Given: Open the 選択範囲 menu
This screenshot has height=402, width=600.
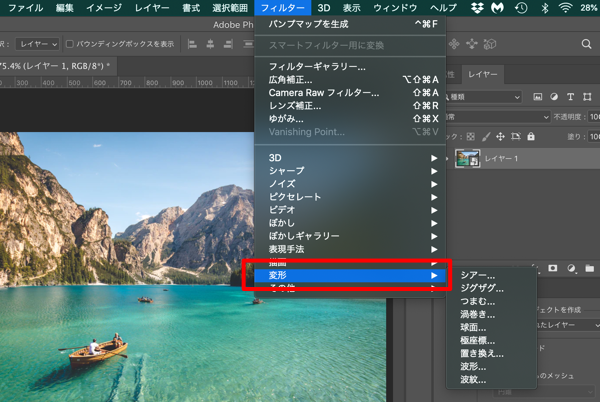Looking at the screenshot, I should click(x=230, y=8).
